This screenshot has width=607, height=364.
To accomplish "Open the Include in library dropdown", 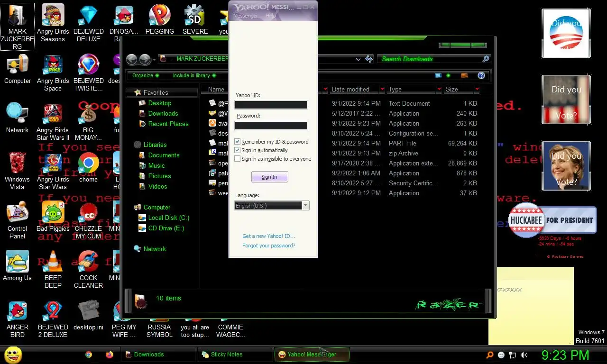I will 194,75.
